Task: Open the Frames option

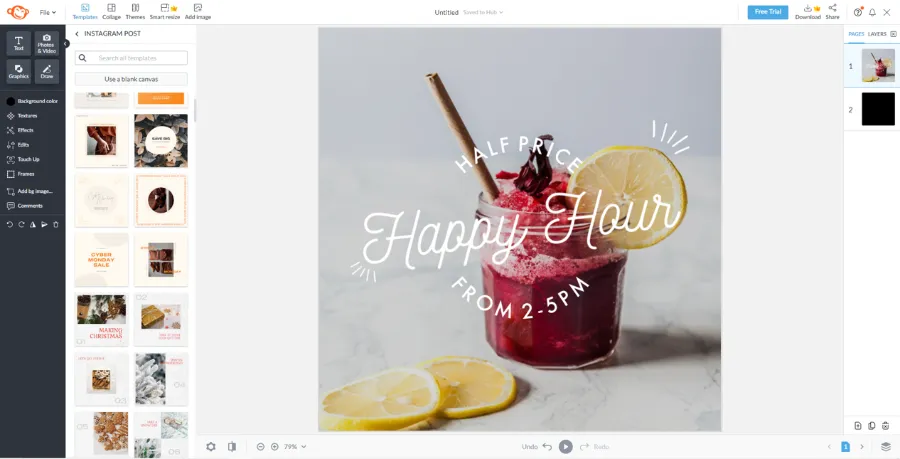Action: tap(20, 174)
